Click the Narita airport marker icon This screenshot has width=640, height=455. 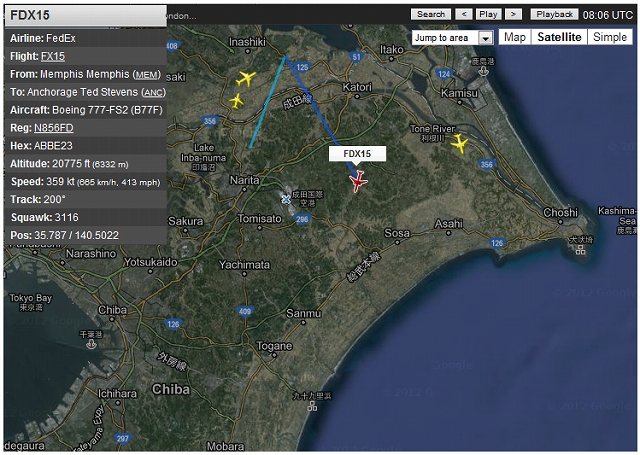pyautogui.click(x=286, y=199)
